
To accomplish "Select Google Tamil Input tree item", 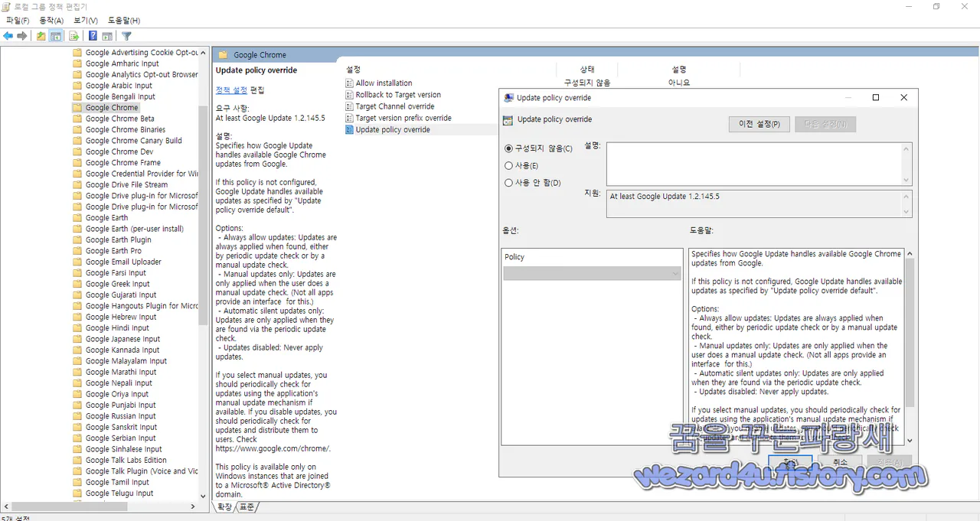I will click(117, 482).
